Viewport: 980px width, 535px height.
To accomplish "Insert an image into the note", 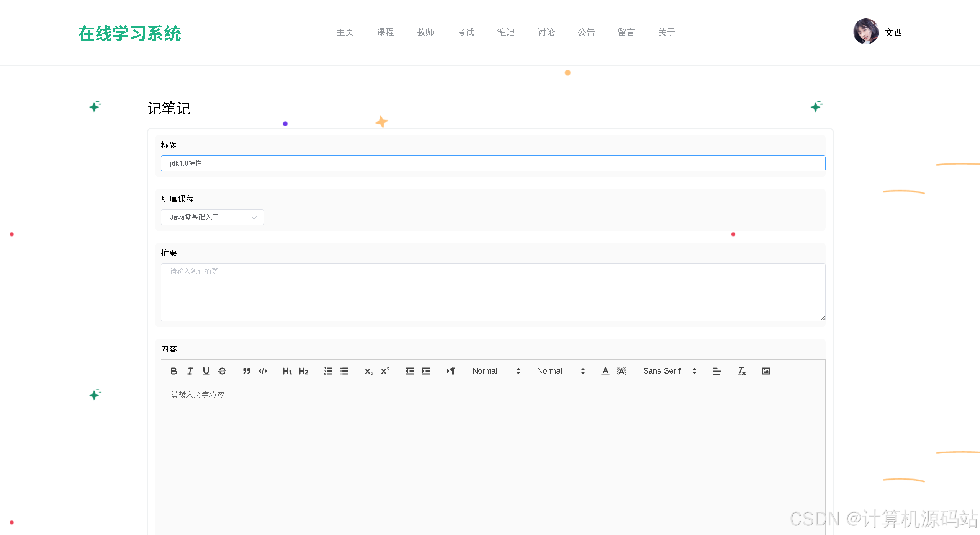I will [766, 371].
